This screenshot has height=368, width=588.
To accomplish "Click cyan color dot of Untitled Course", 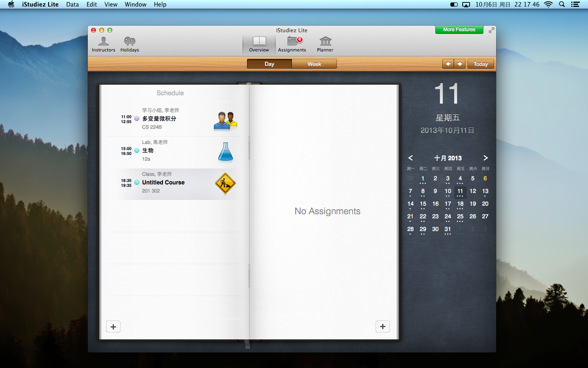I will point(137,182).
